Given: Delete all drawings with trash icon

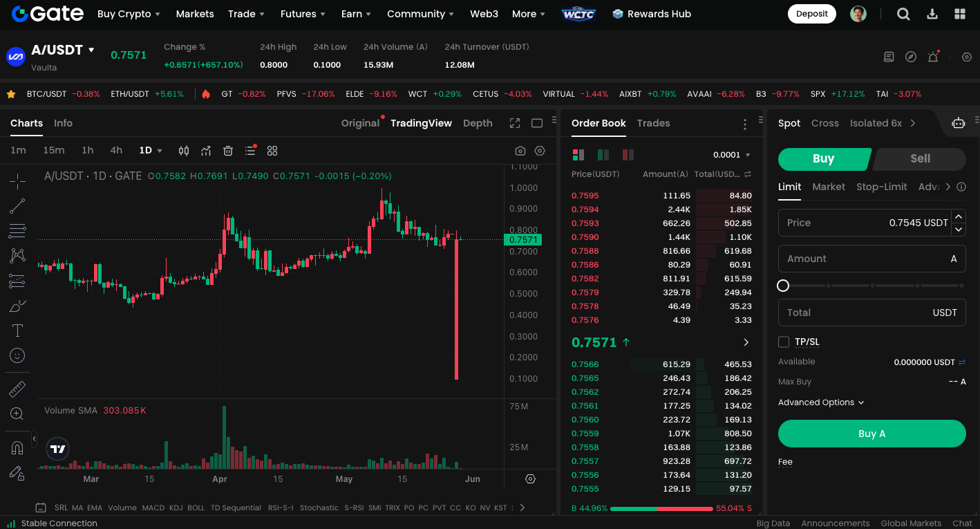Looking at the screenshot, I should coord(228,150).
